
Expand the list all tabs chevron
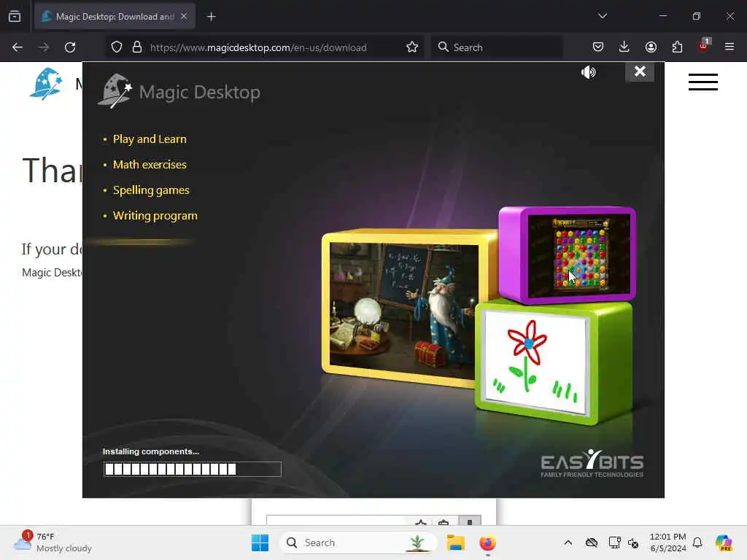(602, 16)
